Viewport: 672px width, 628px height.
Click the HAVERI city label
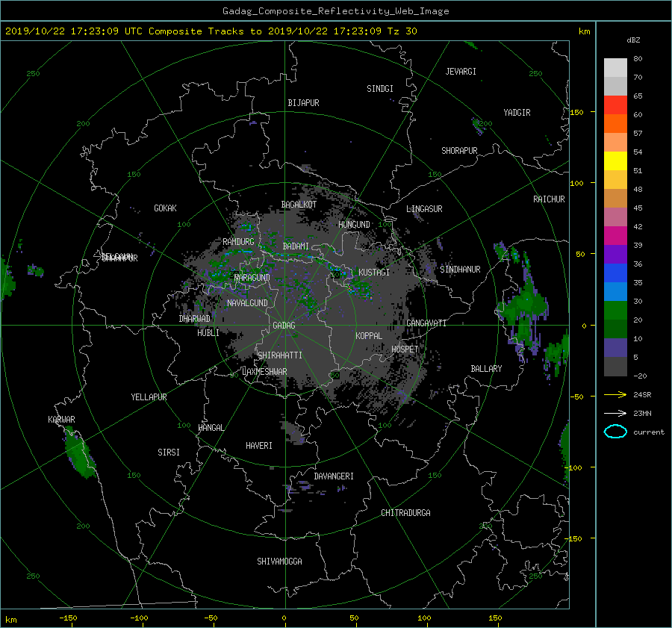point(259,446)
